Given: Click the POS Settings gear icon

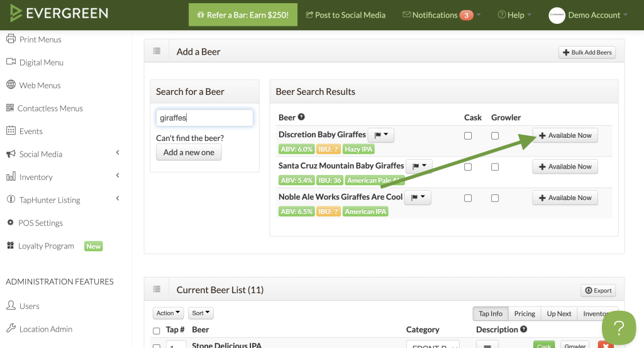Looking at the screenshot, I should (11, 223).
